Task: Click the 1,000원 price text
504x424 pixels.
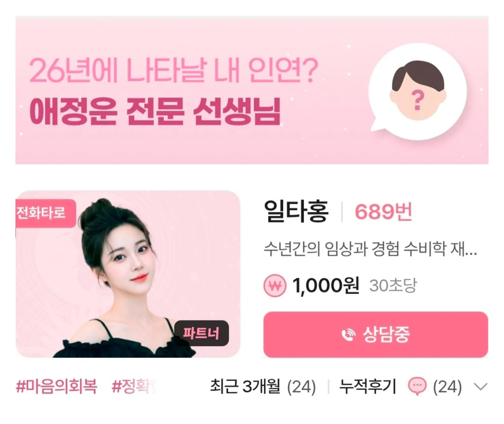Action: point(326,286)
